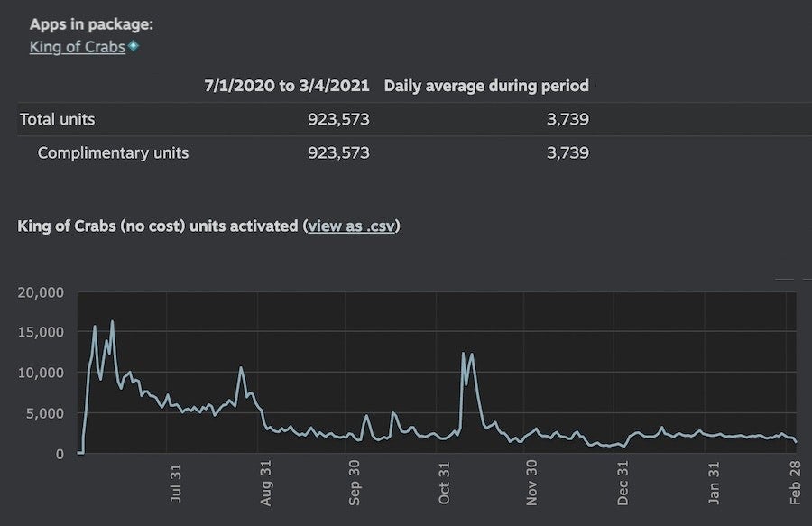Click the 7/1/2020 to 3/4/2021 column header
812x526 pixels.
287,86
